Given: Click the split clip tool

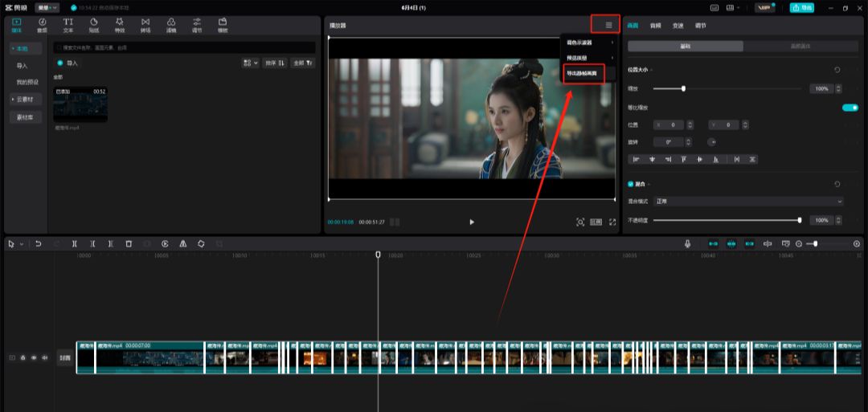Looking at the screenshot, I should coord(74,244).
